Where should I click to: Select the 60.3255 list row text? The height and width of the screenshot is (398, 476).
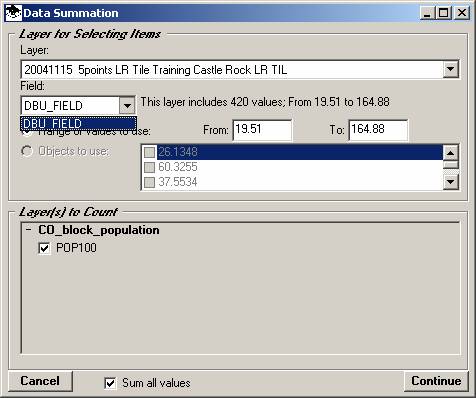pyautogui.click(x=178, y=167)
